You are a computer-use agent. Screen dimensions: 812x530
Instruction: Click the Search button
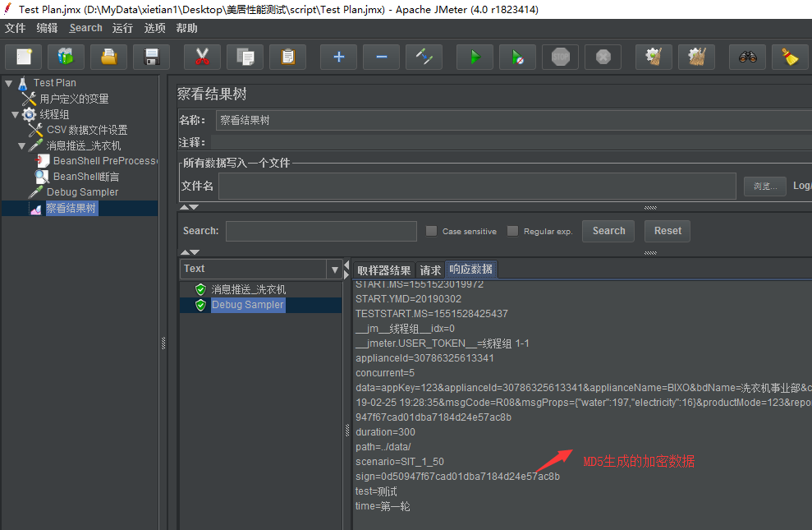609,231
